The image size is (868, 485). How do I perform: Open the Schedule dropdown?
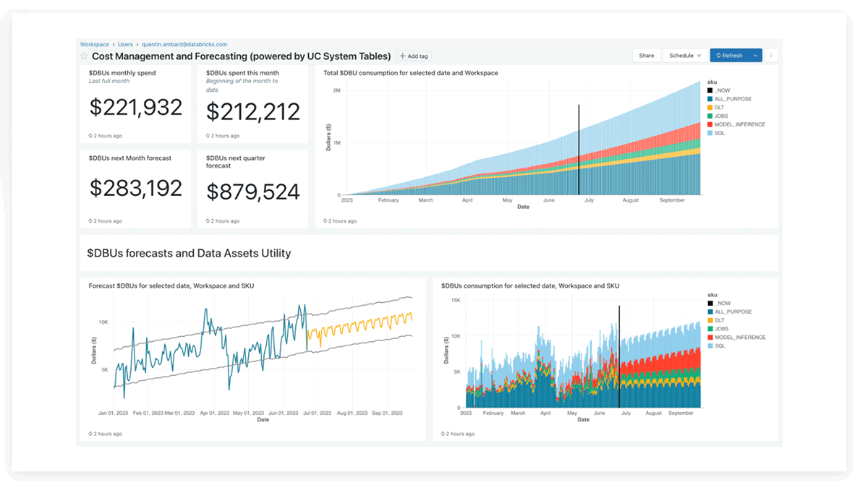pyautogui.click(x=685, y=56)
